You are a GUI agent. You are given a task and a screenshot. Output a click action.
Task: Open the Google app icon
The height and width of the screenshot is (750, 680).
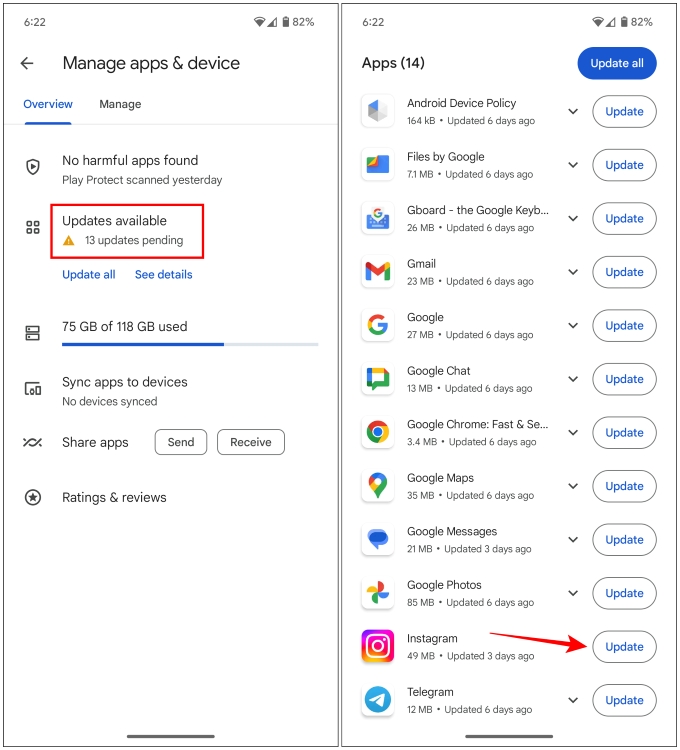click(x=378, y=325)
